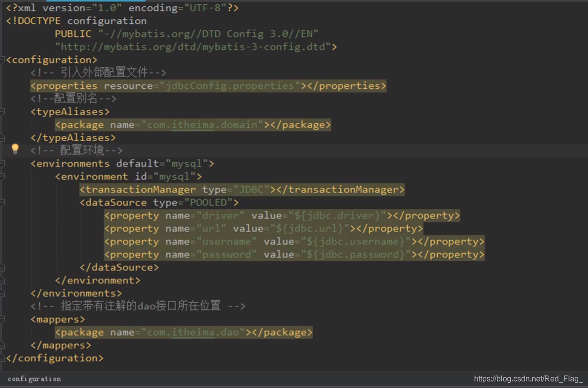This screenshot has height=388, width=588.
Task: Collapse the environment id mysql fold marker
Action: tap(2, 177)
